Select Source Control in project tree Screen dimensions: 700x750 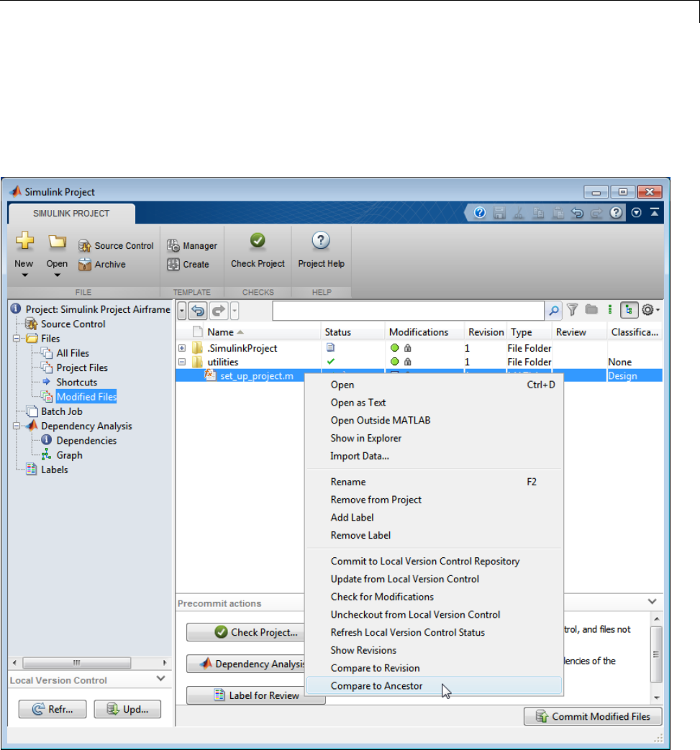(x=73, y=324)
